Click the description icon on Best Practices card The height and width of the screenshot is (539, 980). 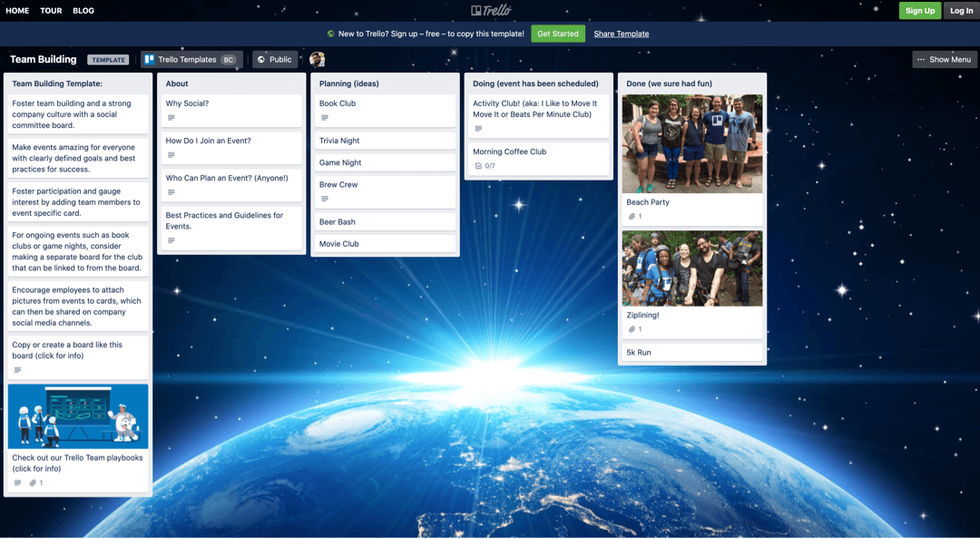click(x=171, y=239)
